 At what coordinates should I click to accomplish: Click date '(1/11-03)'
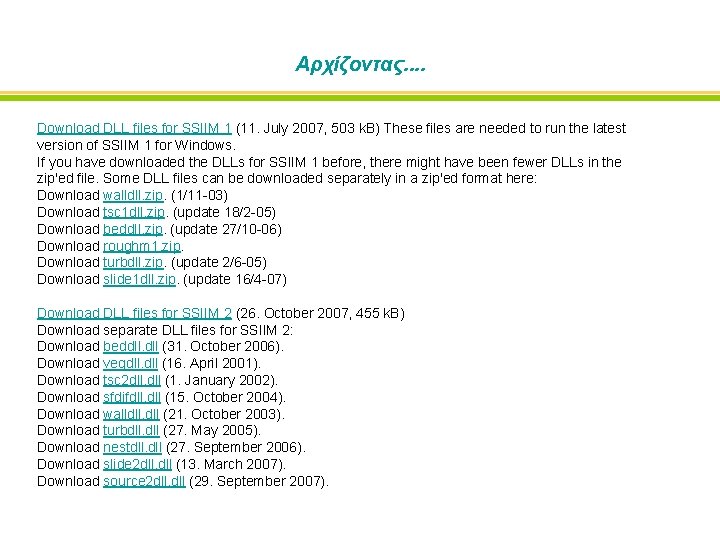199,196
